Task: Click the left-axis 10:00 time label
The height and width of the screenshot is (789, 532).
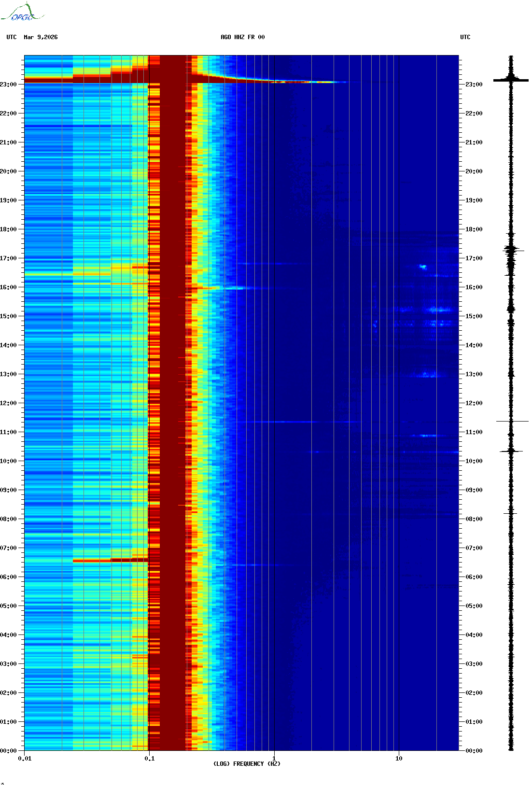Action: [x=8, y=461]
